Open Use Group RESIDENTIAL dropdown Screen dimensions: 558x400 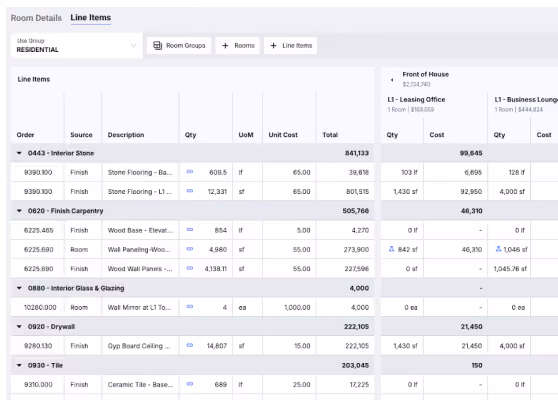click(x=77, y=46)
